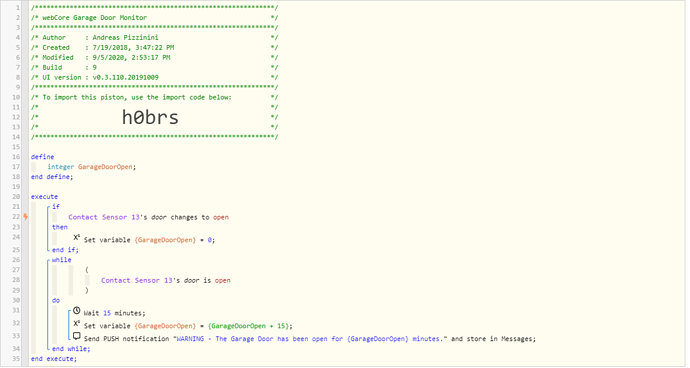Click the speech bubble icon for Send PUSH notification
The width and height of the screenshot is (690, 368).
tap(77, 336)
